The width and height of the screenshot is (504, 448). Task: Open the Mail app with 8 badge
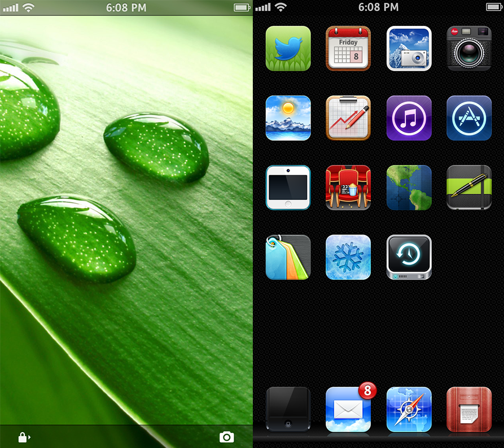tap(348, 410)
